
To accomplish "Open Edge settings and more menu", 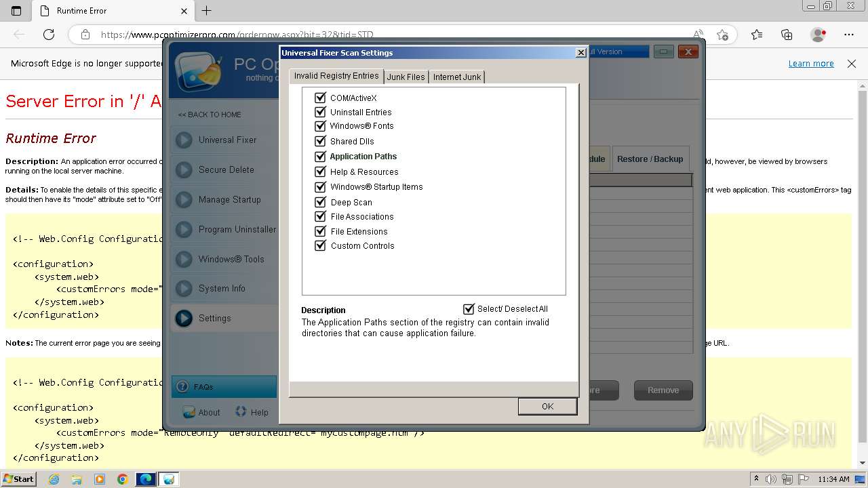I will click(849, 35).
